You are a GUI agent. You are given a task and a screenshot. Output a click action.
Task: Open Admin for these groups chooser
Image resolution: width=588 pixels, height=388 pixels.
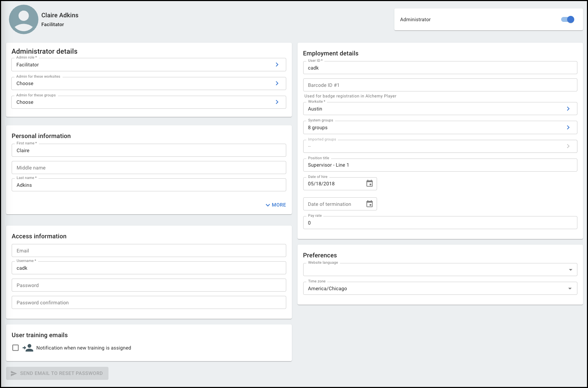pos(149,102)
